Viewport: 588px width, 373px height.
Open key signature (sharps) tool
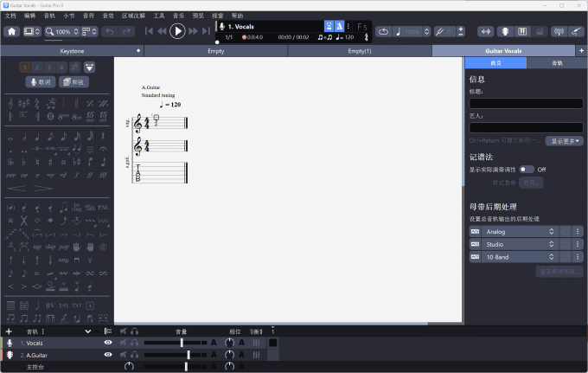(23, 103)
